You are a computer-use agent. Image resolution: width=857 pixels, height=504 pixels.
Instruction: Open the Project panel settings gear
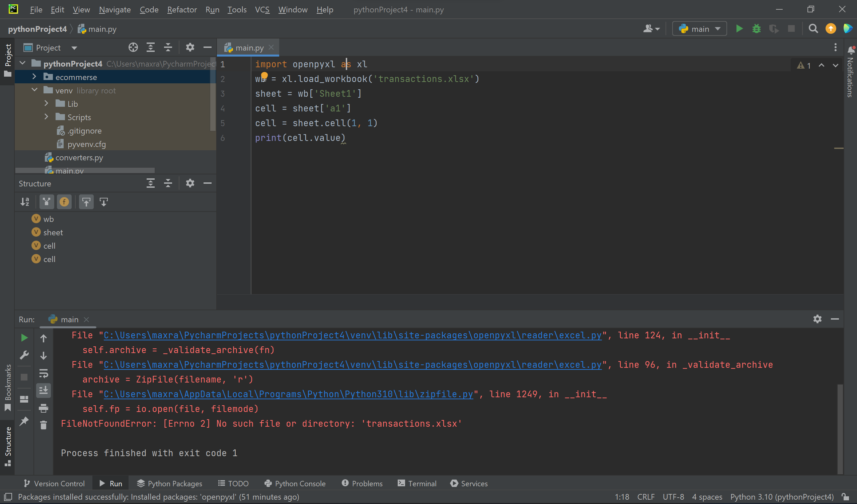pyautogui.click(x=190, y=47)
